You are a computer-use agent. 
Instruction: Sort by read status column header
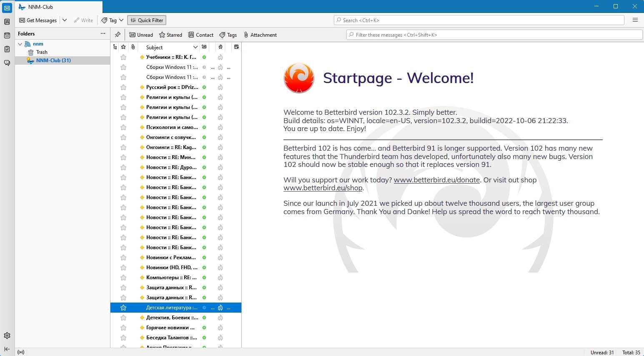pyautogui.click(x=204, y=47)
